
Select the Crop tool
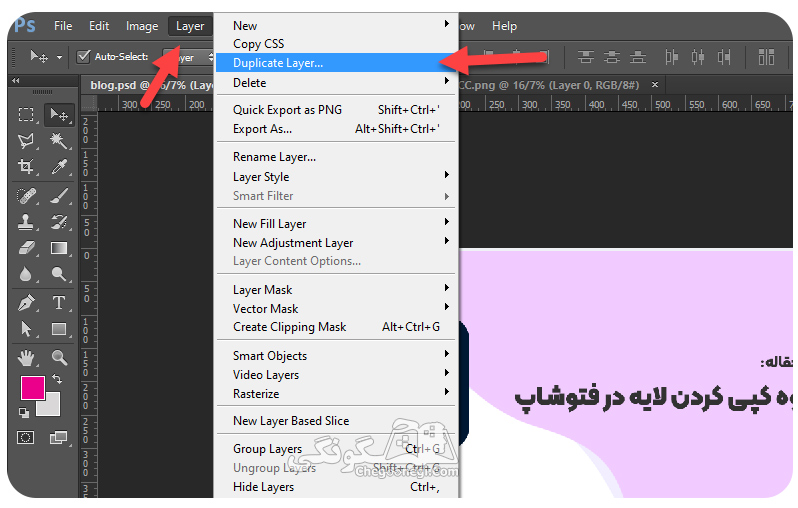point(26,166)
